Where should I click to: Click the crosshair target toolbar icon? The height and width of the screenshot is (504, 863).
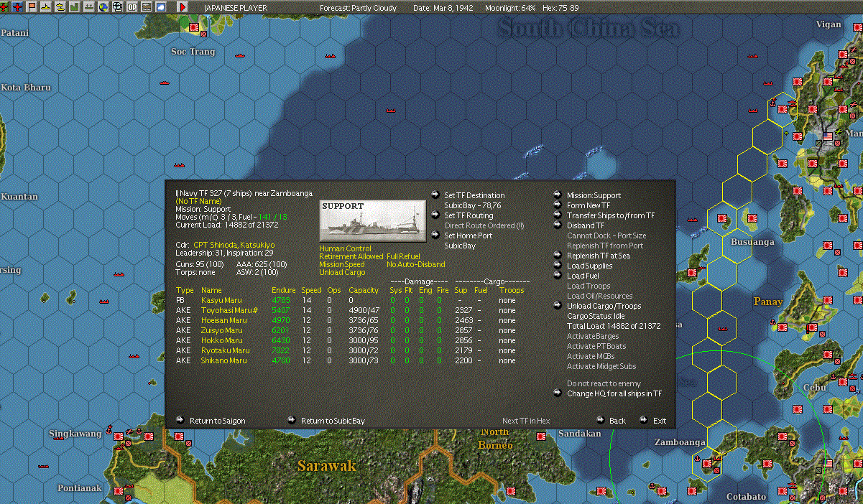tap(118, 6)
